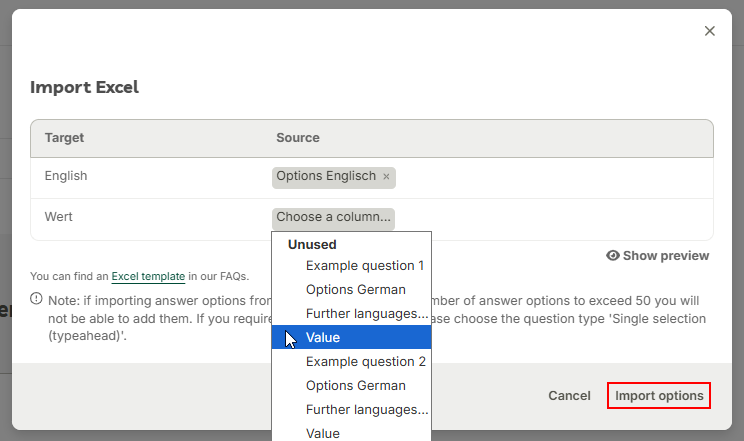Screen dimensions: 744x441
Task: Choose Options German below Example question 2
Action: coord(352,385)
